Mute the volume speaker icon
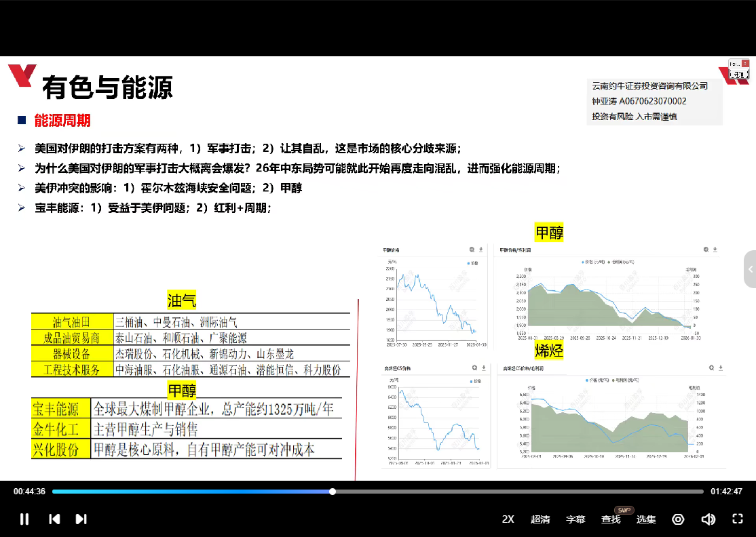The height and width of the screenshot is (537, 756). [708, 519]
